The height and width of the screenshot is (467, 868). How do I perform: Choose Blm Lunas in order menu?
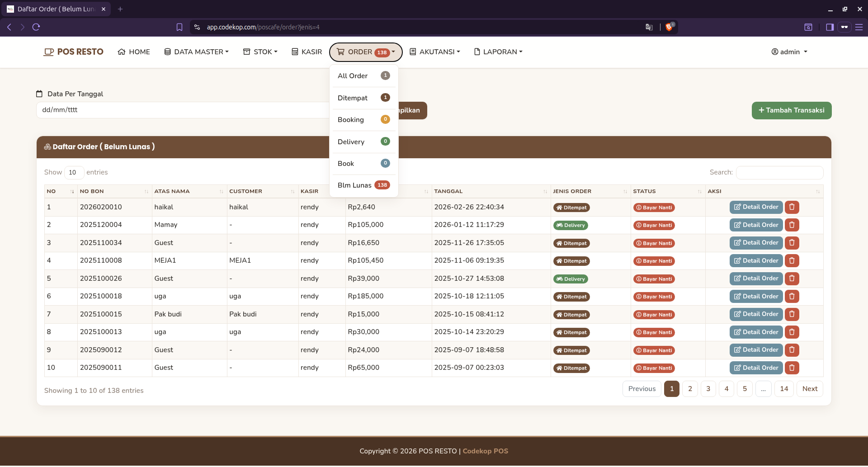(x=364, y=185)
